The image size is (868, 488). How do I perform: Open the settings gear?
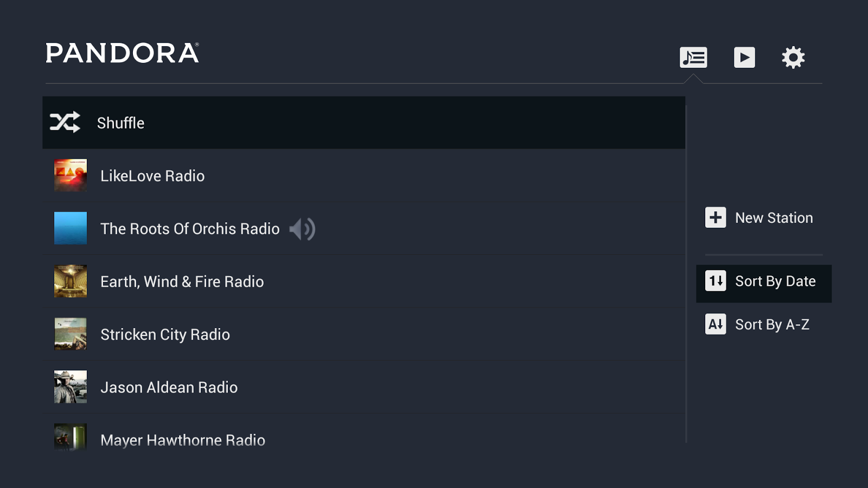tap(793, 57)
